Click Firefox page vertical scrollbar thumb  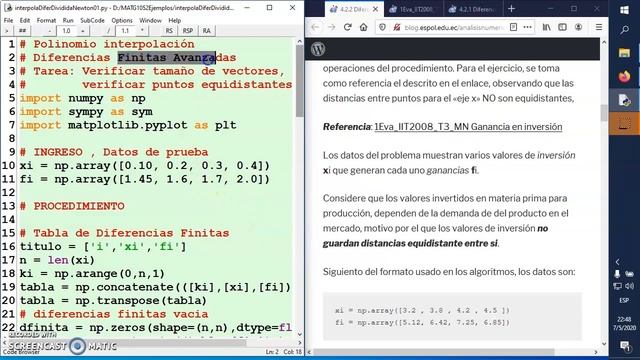point(604,113)
